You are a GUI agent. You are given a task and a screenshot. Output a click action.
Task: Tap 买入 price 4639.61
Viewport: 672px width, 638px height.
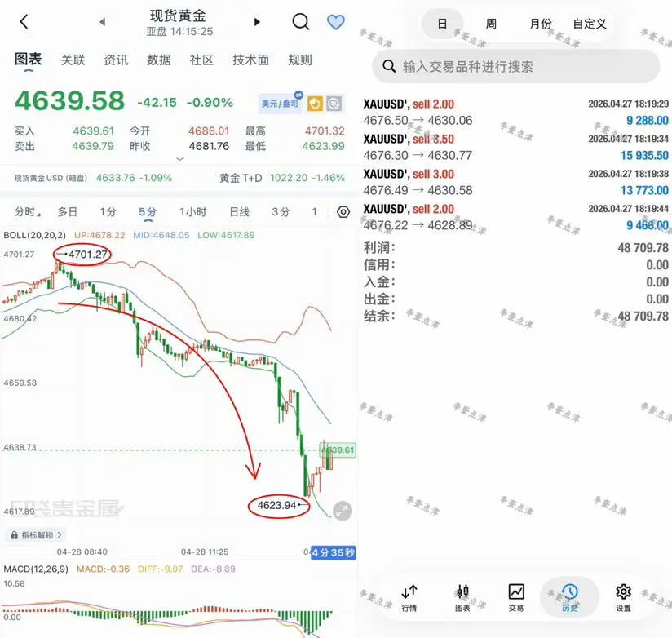(93, 131)
